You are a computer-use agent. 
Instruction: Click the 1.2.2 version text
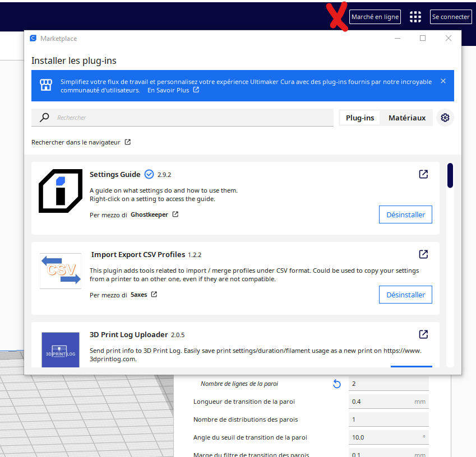[195, 255]
